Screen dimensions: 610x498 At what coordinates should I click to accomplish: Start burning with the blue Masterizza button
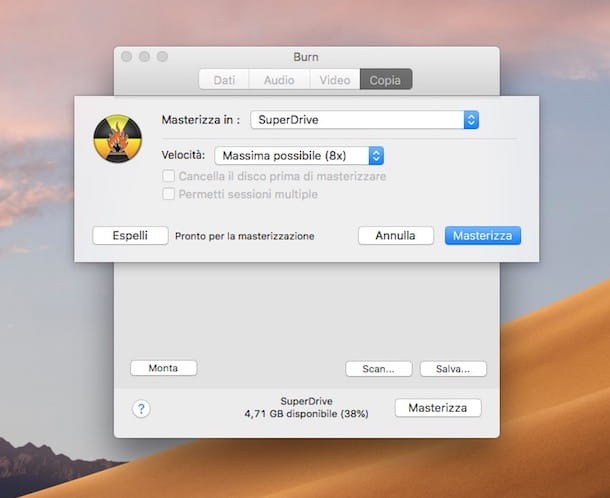483,236
